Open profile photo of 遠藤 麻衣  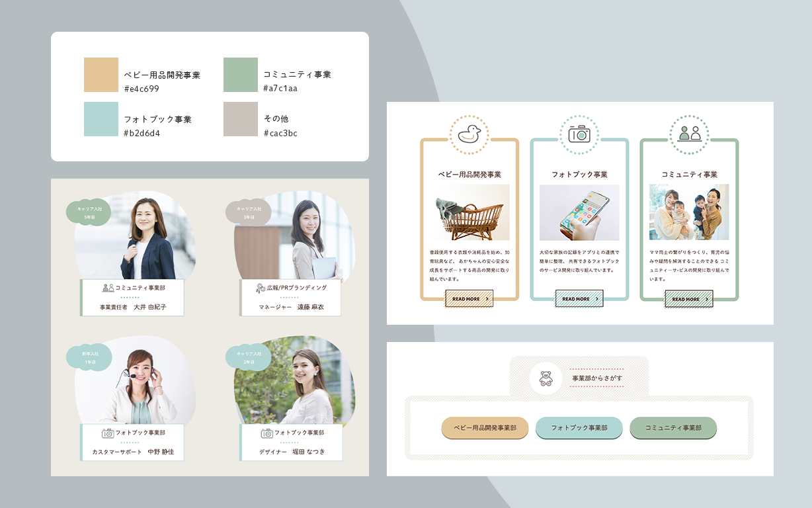[x=295, y=236]
